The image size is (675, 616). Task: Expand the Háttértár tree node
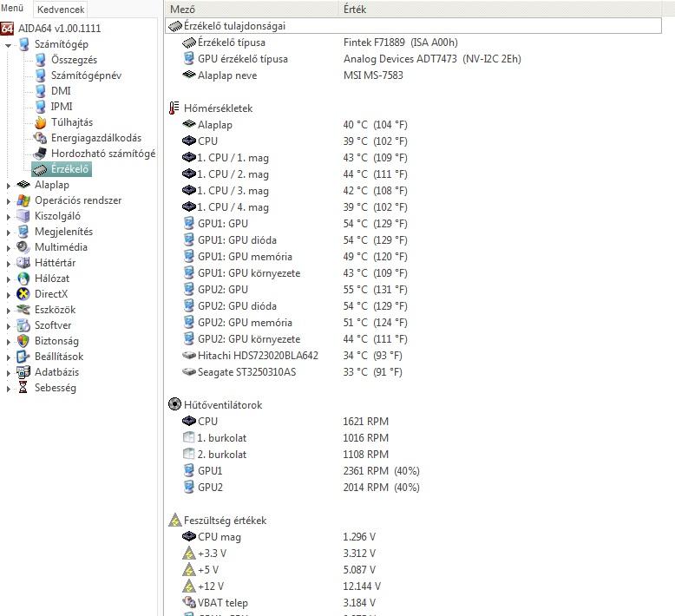point(8,264)
